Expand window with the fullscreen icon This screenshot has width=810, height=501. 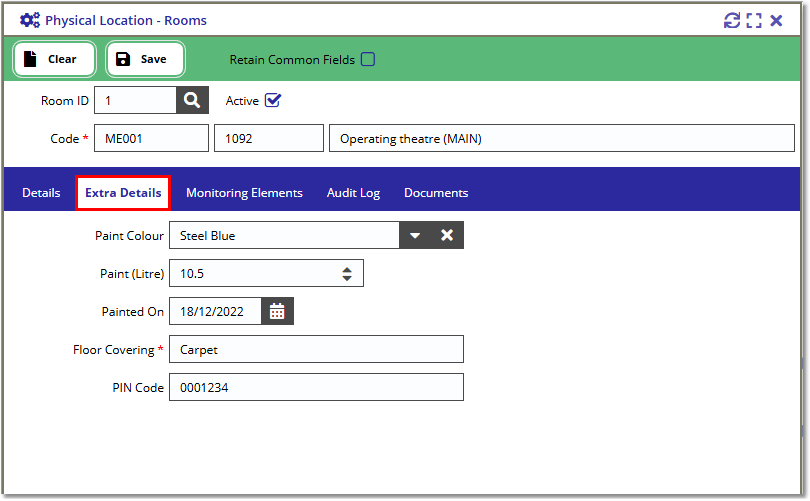click(754, 21)
